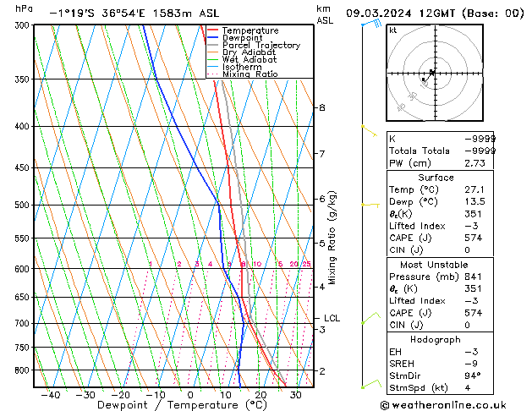Click the '750' pressure level label
This screenshot has width=532, height=411.
point(24,348)
